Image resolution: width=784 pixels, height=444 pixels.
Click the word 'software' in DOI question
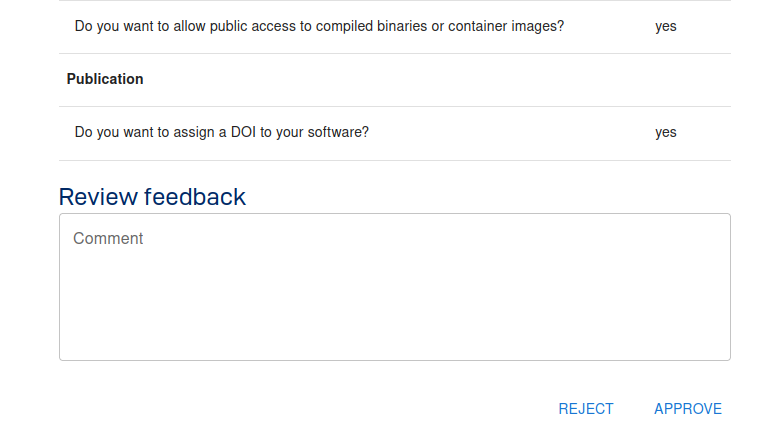334,132
